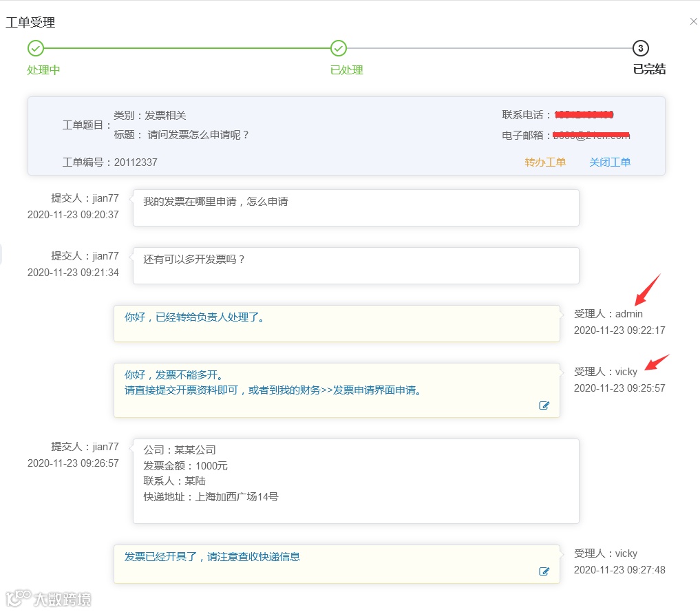The image size is (700, 612).
Task: Close the 工单受理 dialog with the X
Action: (693, 21)
